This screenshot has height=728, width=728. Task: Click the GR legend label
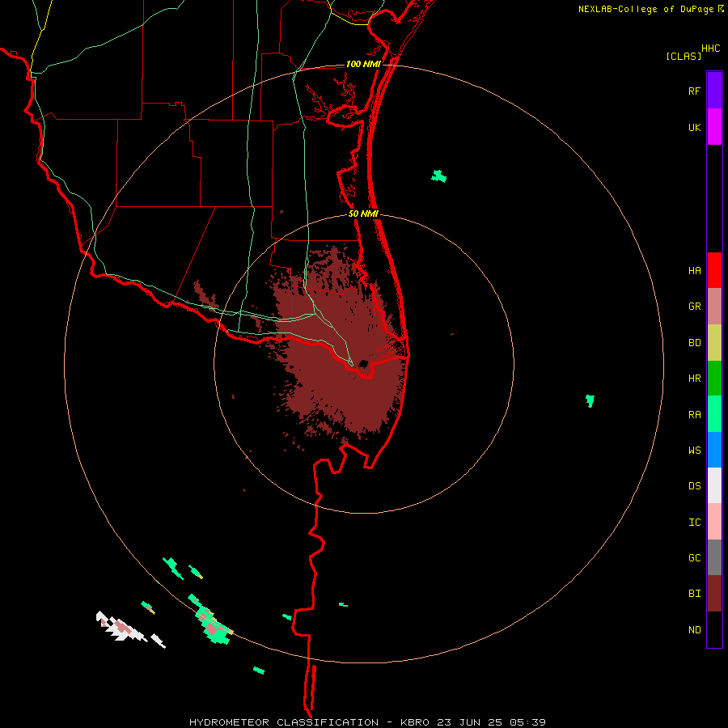click(694, 307)
